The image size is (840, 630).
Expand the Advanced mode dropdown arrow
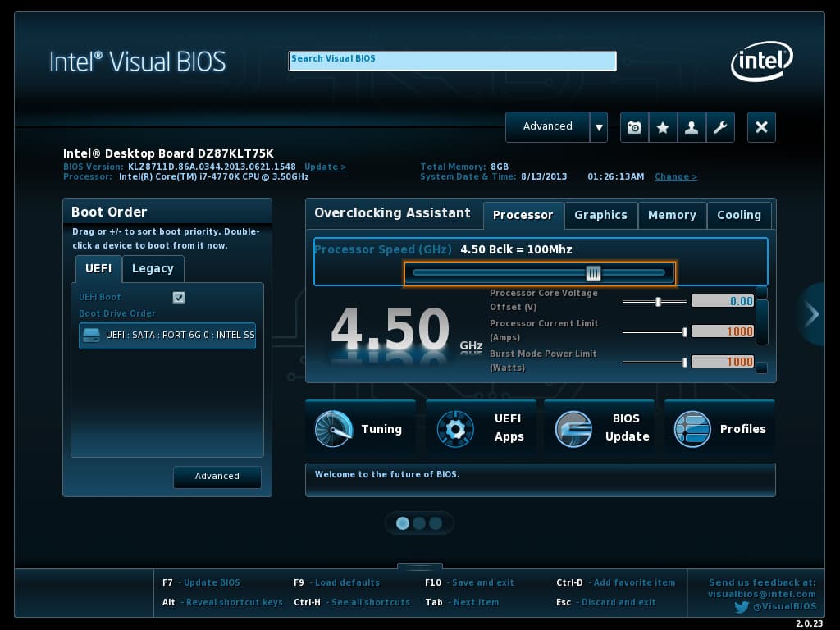click(599, 127)
